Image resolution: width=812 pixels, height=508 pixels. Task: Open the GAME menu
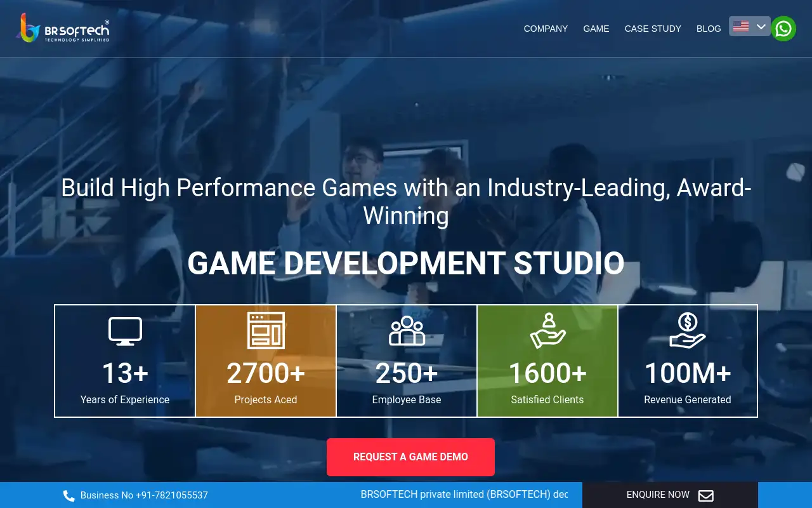click(596, 29)
